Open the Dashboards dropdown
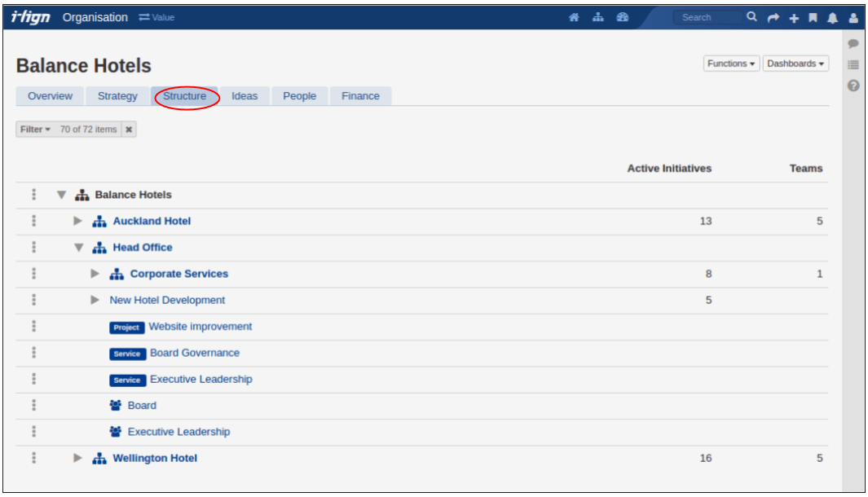 (x=795, y=64)
